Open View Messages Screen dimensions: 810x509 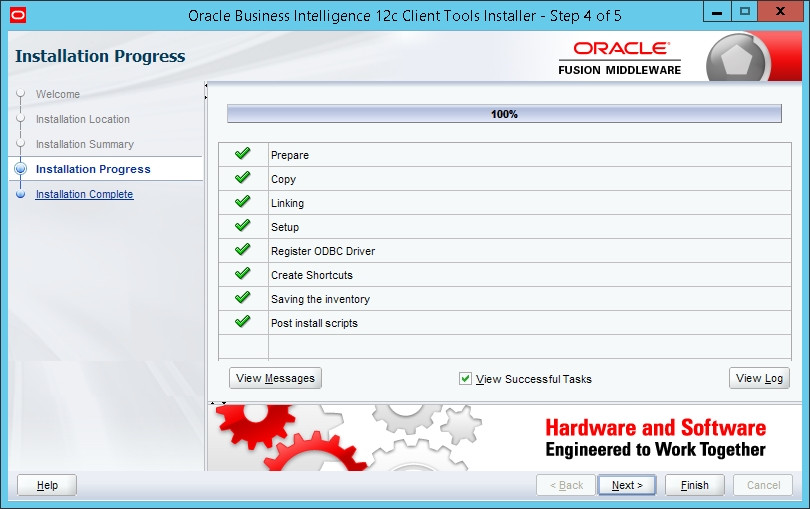[x=275, y=378]
